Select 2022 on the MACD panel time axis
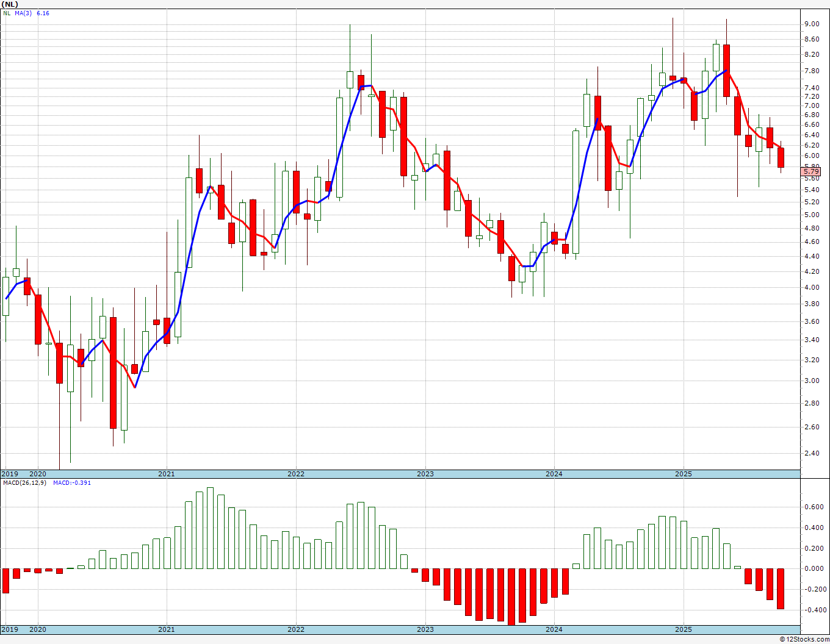Screen dimensions: 830x644 (x=296, y=629)
